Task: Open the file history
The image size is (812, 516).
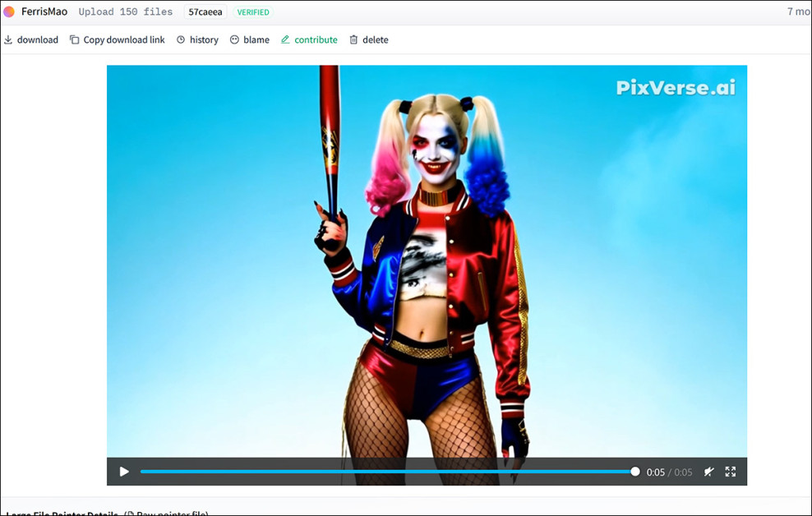Action: (197, 39)
